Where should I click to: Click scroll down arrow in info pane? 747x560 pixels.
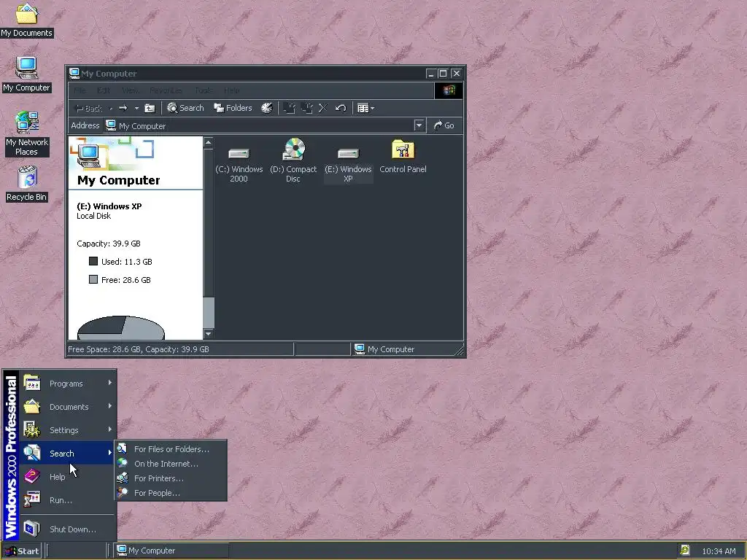tap(208, 334)
